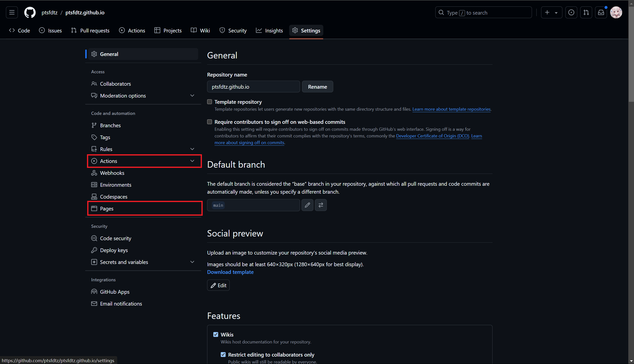Select General in settings sidebar
634x364 pixels.
click(143, 54)
